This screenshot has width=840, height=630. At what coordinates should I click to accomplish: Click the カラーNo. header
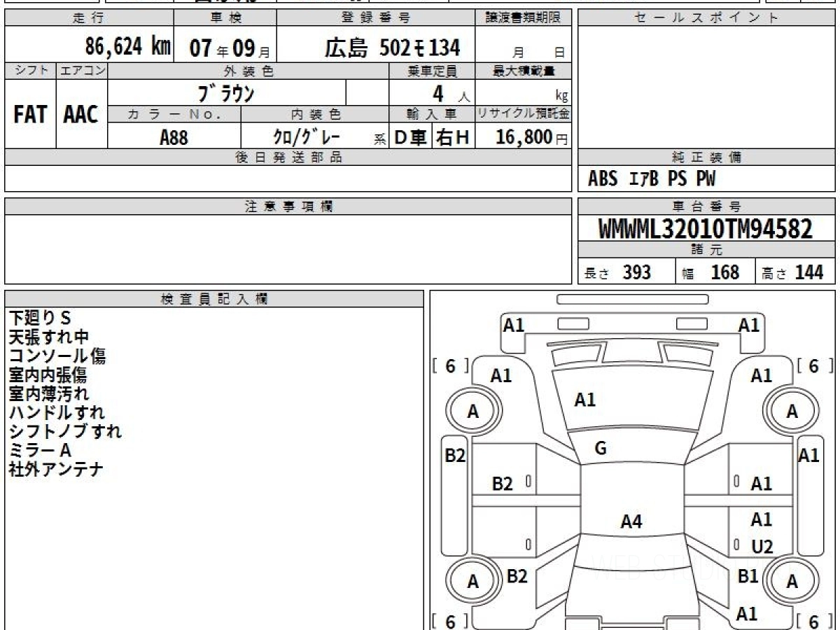[x=174, y=114]
